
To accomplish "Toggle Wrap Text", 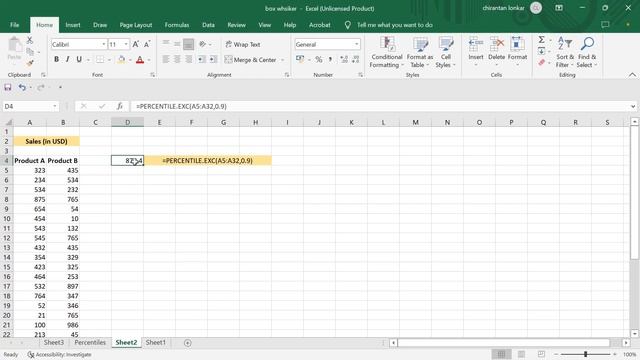I will [242, 44].
